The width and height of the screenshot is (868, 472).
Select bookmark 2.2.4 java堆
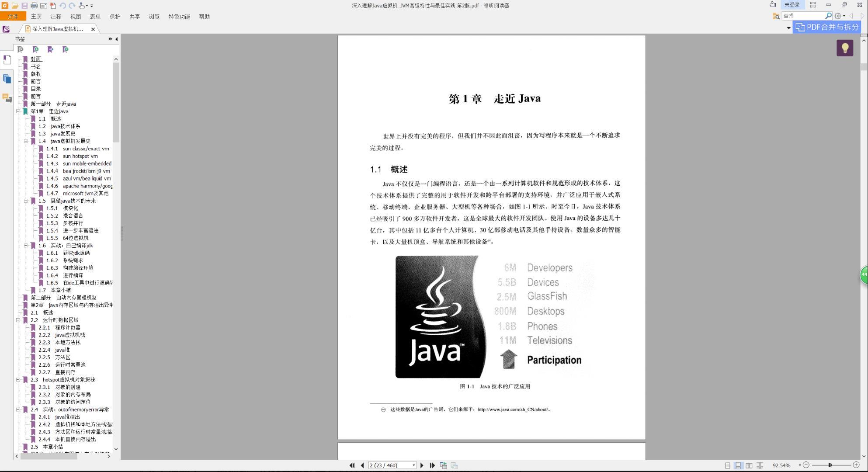[54, 350]
